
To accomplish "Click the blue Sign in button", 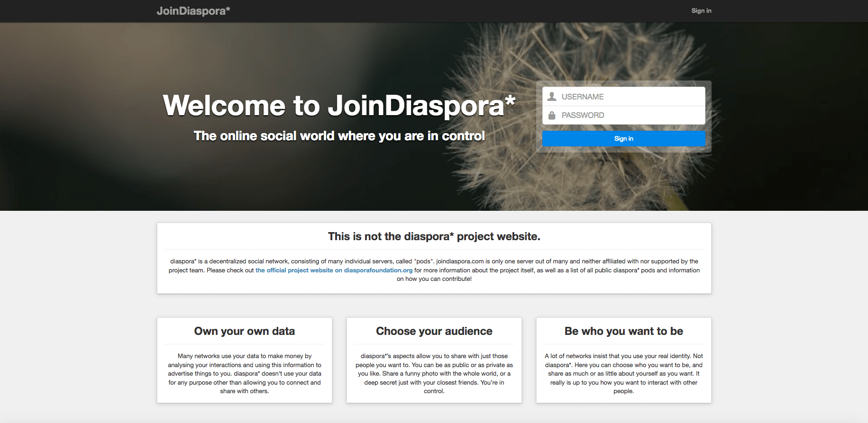I will tap(623, 138).
